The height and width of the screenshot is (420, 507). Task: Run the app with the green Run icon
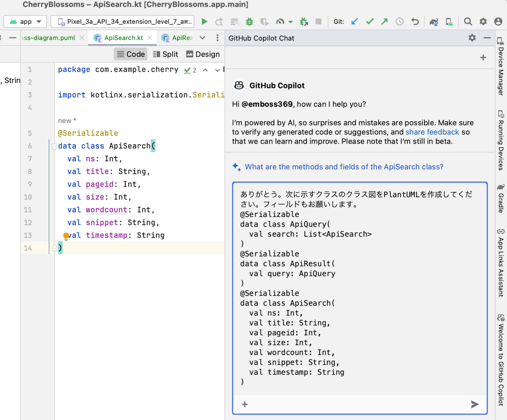(x=204, y=22)
